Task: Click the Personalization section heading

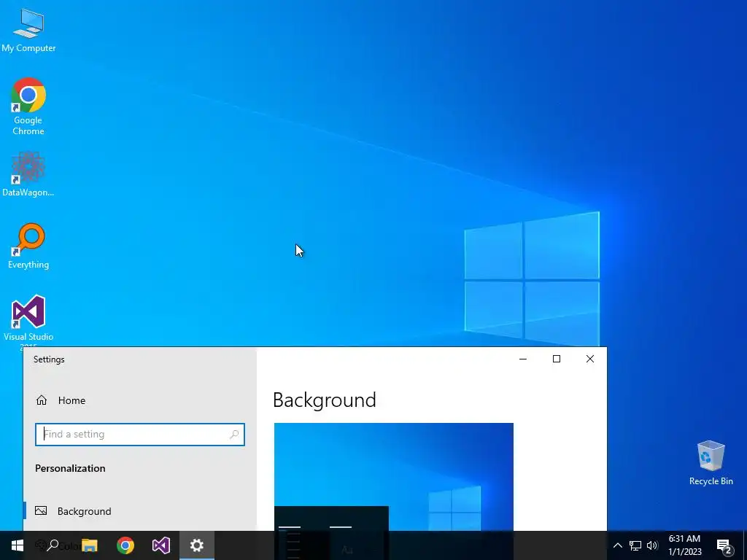Action: [70, 468]
